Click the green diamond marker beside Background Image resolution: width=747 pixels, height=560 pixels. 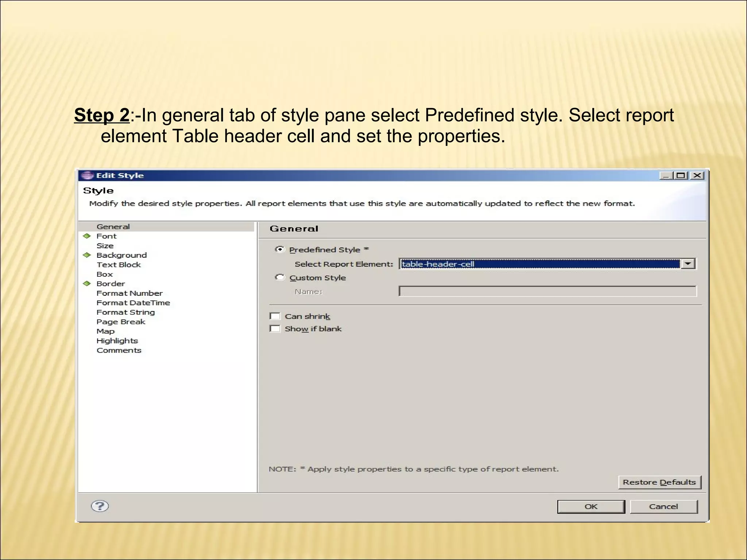(x=87, y=255)
